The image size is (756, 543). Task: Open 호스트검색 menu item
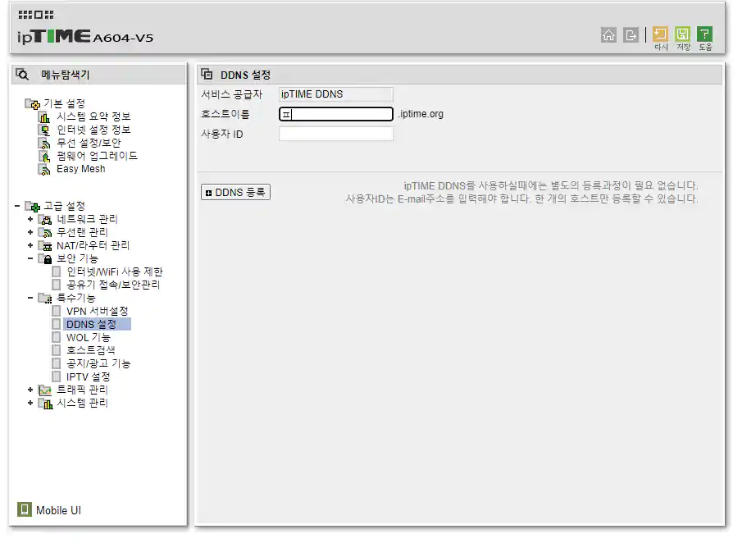[x=91, y=350]
